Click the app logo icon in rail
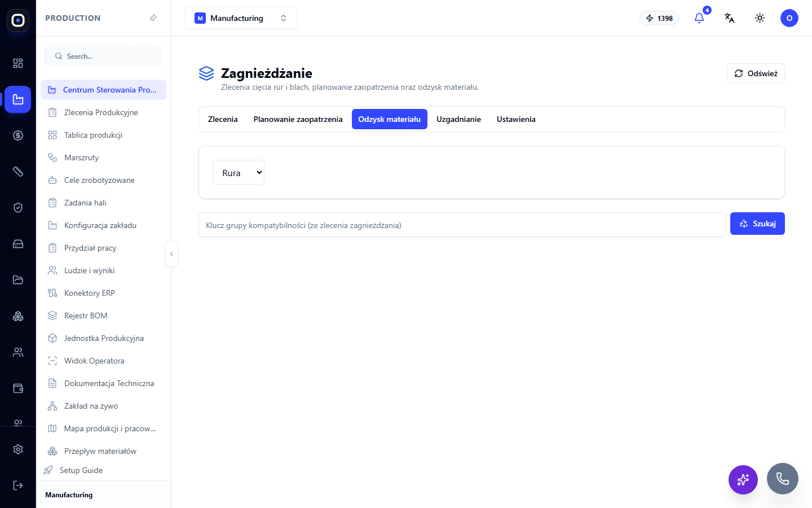Screen dimensions: 812x508 point(18,20)
